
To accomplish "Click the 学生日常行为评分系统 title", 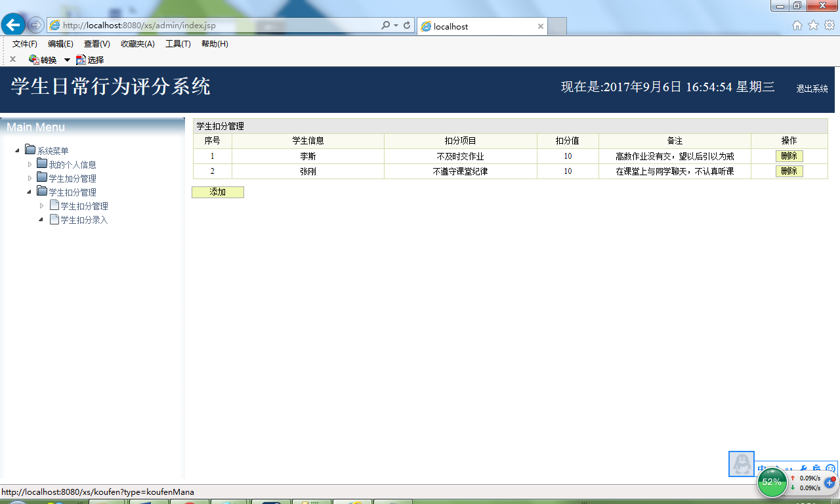I will (111, 86).
